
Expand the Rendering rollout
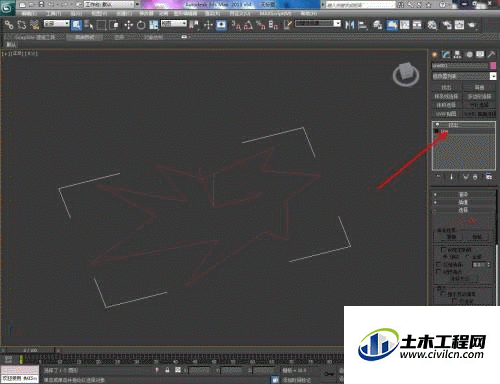[464, 194]
